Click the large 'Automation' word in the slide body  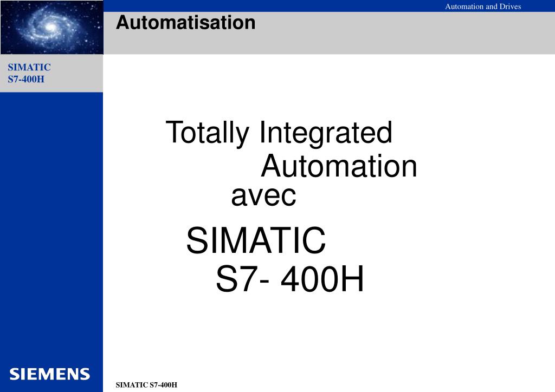[x=339, y=166]
